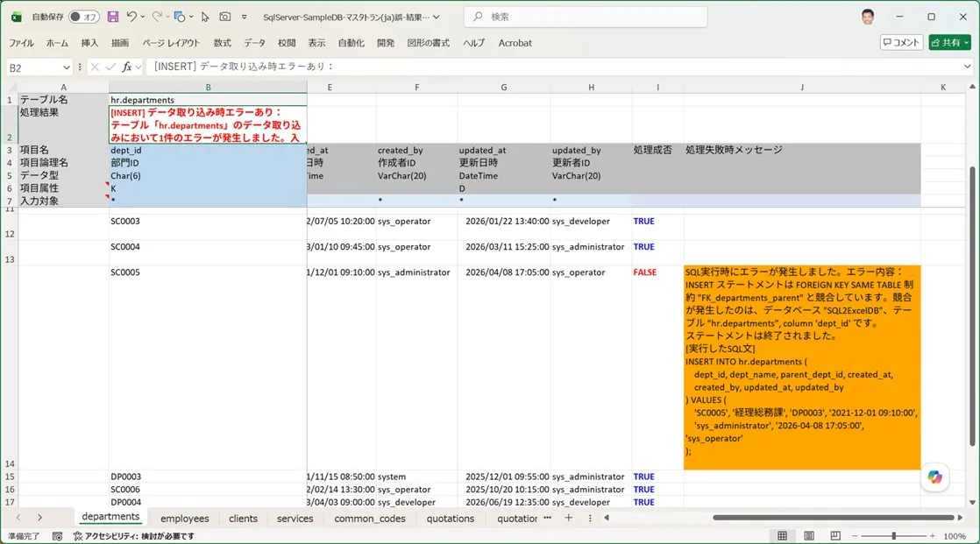The image size is (980, 544).
Task: Click the macro recording status icon
Action: coord(57,536)
